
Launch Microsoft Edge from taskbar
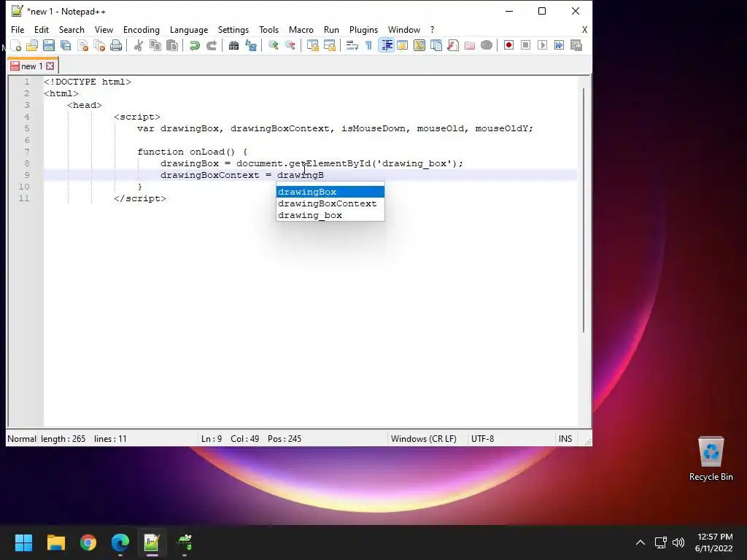tap(120, 542)
